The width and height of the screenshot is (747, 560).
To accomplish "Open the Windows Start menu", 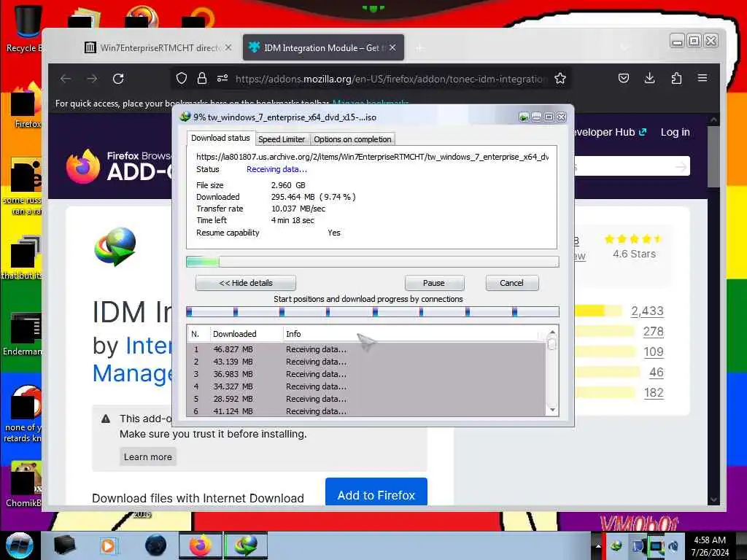I will click(x=18, y=545).
